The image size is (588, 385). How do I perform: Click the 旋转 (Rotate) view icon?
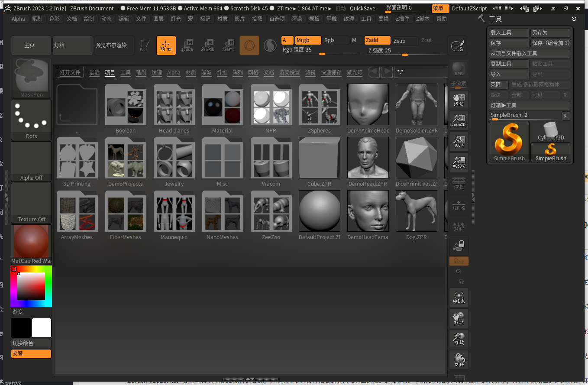[459, 359]
